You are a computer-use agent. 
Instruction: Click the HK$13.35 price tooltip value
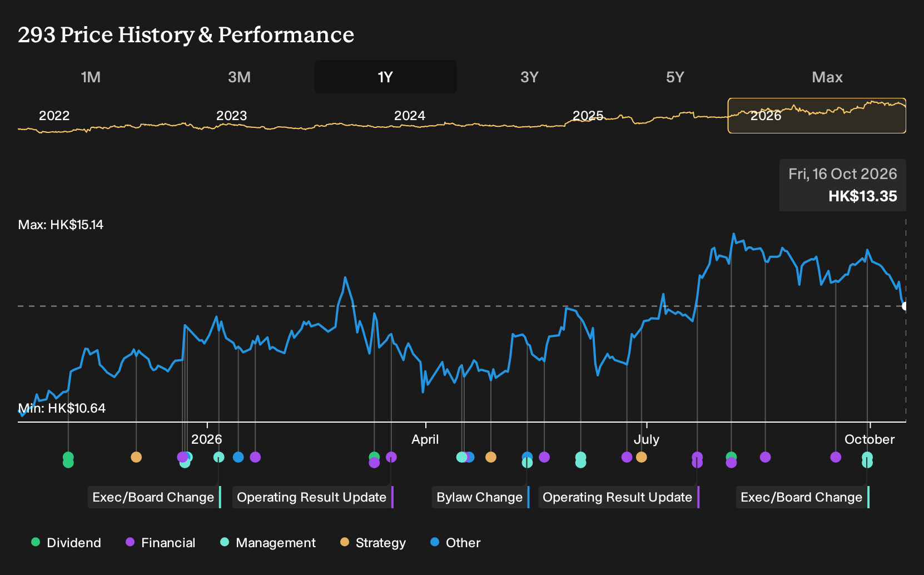863,196
